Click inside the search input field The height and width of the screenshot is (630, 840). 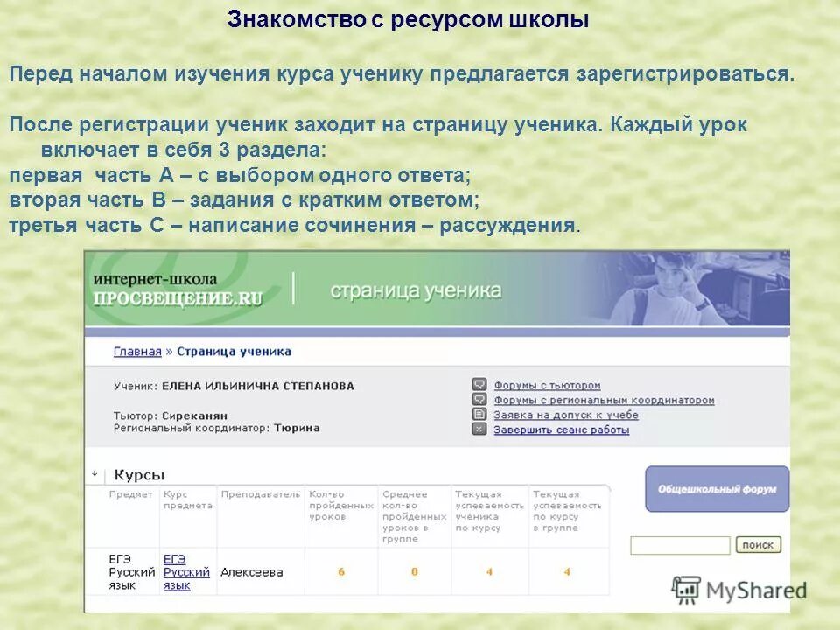681,544
